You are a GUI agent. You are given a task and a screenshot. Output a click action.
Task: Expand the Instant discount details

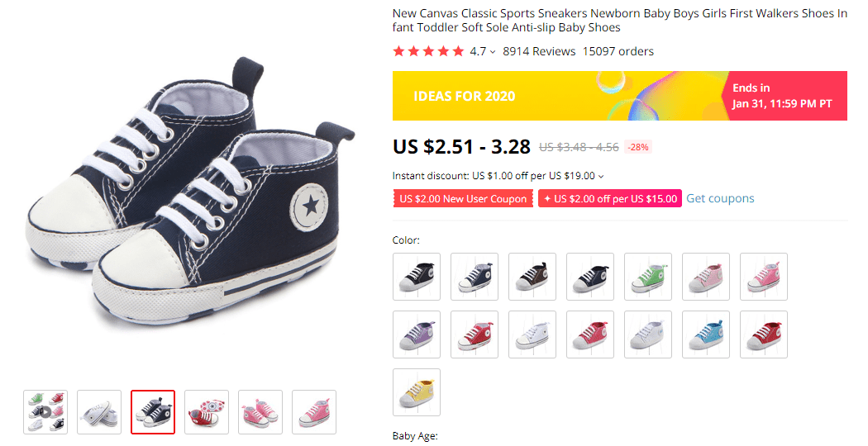[x=601, y=176]
